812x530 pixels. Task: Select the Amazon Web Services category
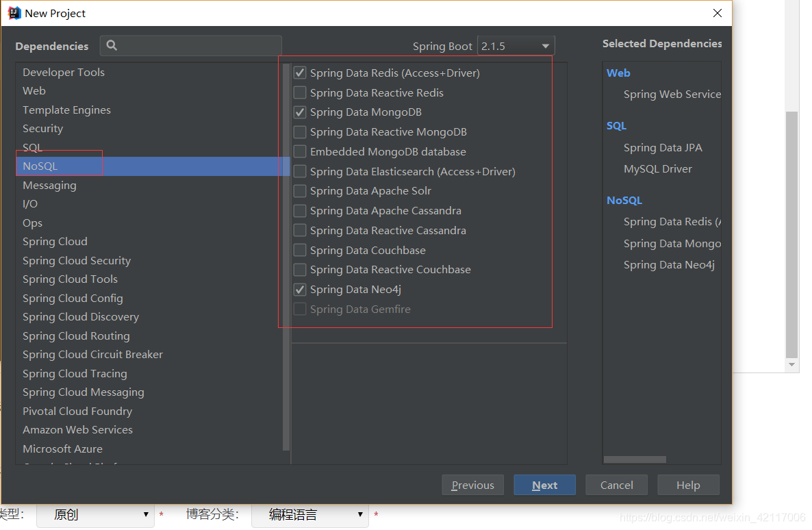pos(77,429)
